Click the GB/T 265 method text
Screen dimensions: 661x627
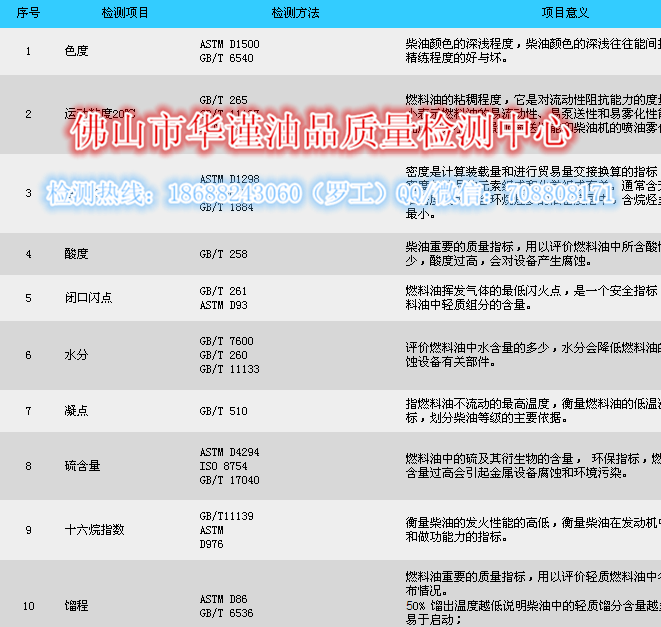(x=223, y=100)
